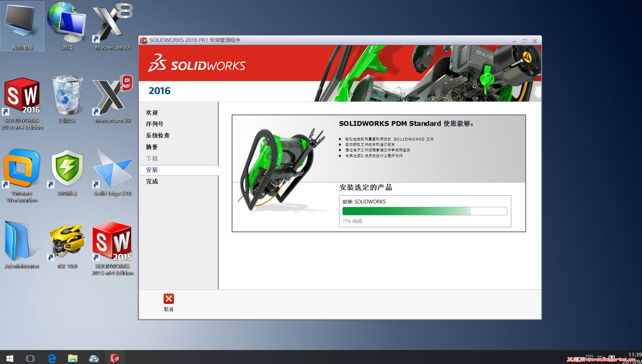The width and height of the screenshot is (642, 364).
Task: Launch the 360杀毒 antivirus shortcut
Action: 67,172
